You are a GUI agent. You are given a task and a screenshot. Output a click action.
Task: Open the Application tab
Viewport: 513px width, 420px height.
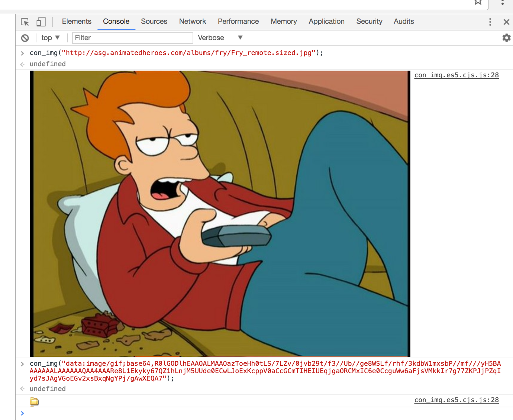[x=326, y=22]
